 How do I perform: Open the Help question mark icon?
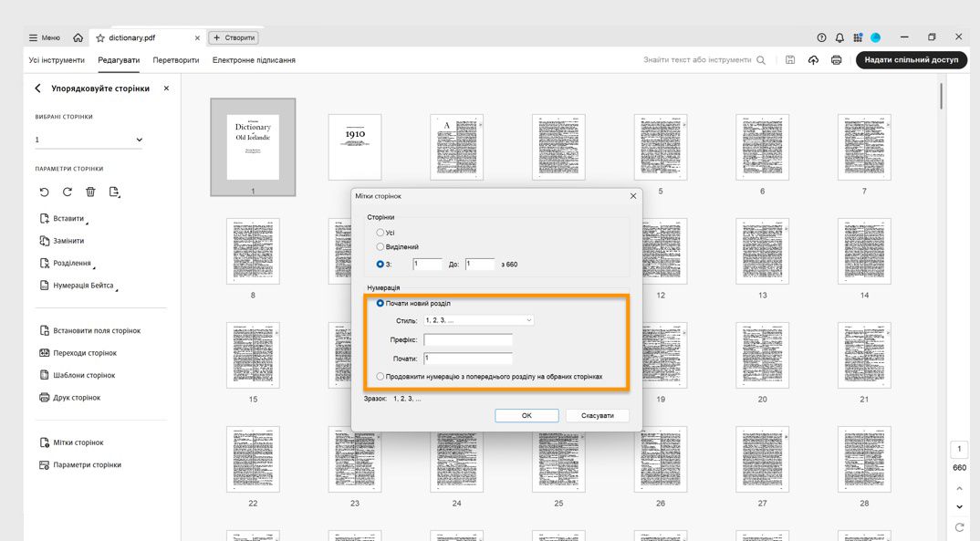821,37
